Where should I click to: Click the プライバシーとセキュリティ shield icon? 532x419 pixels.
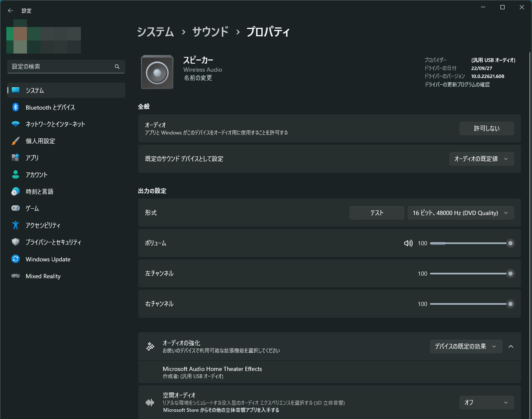[16, 242]
